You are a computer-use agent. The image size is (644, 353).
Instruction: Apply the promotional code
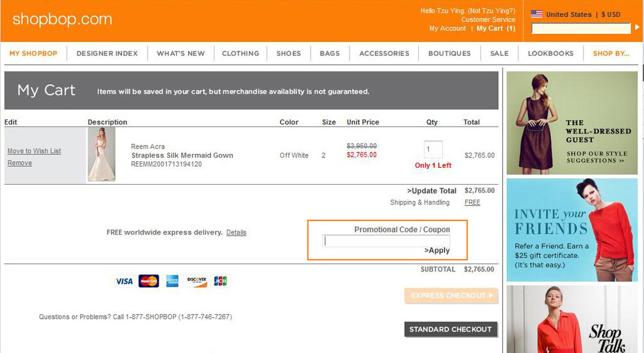point(437,251)
